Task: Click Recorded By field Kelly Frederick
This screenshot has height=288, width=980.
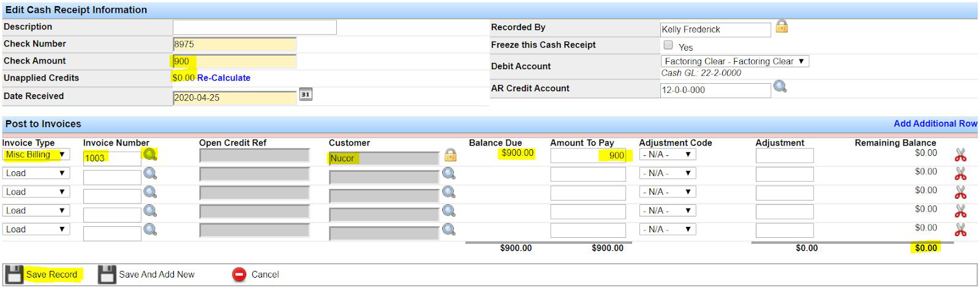Action: 715,29
